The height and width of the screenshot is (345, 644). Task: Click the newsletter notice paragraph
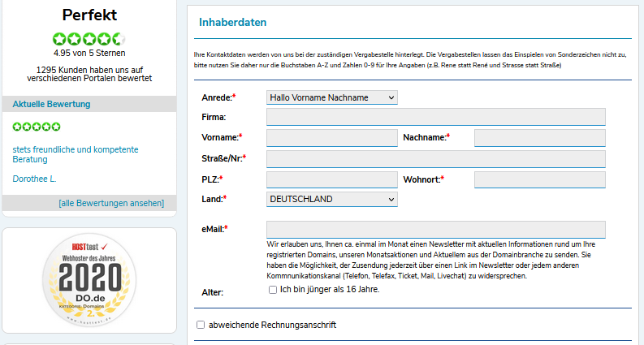[431, 260]
